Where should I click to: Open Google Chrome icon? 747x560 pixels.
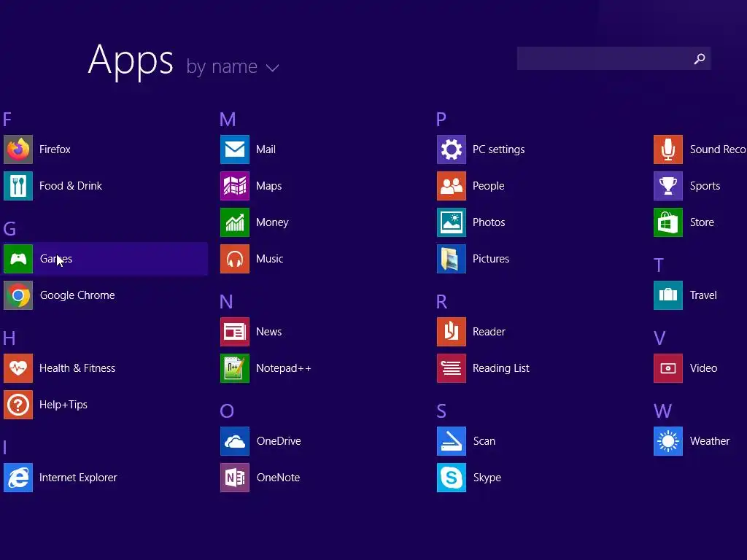pos(18,295)
